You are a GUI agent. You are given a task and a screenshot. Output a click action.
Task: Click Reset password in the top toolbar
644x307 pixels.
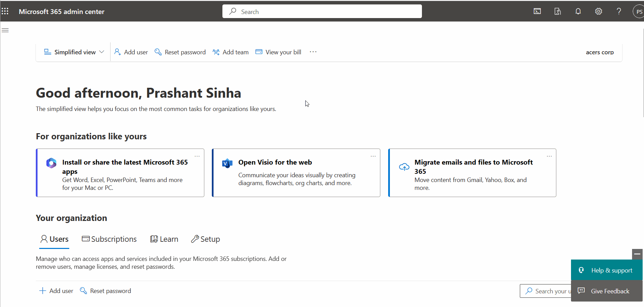pos(180,52)
